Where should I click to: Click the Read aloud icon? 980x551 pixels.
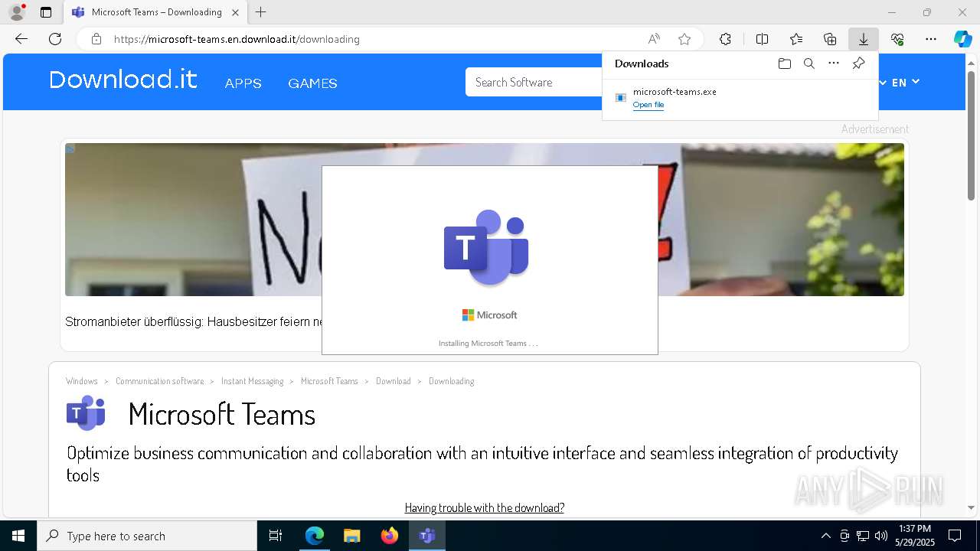[654, 39]
